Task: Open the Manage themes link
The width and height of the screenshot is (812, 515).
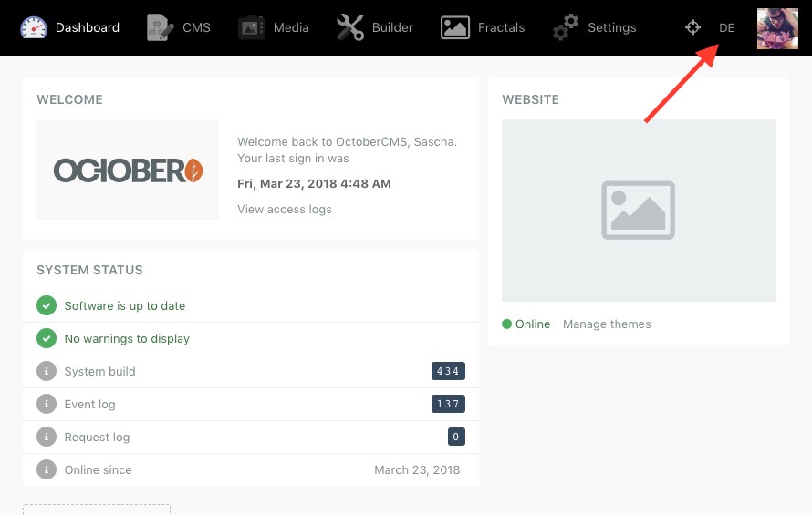Action: click(607, 324)
